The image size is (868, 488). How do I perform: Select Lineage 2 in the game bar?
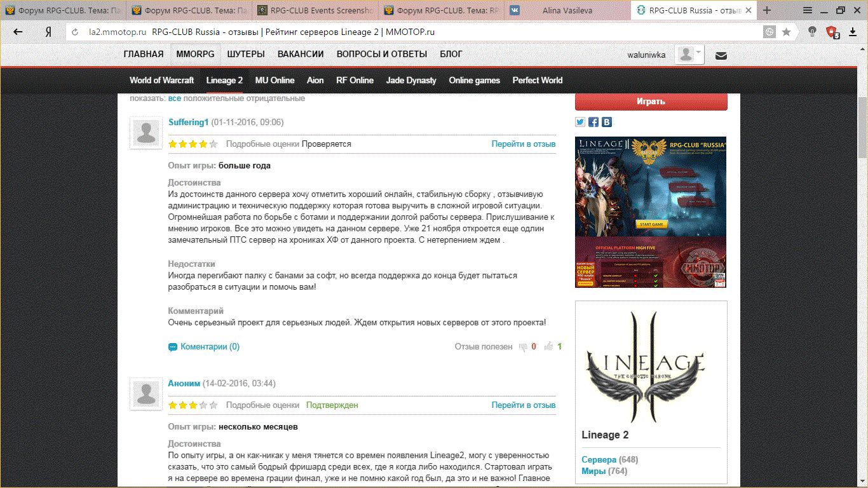(224, 80)
